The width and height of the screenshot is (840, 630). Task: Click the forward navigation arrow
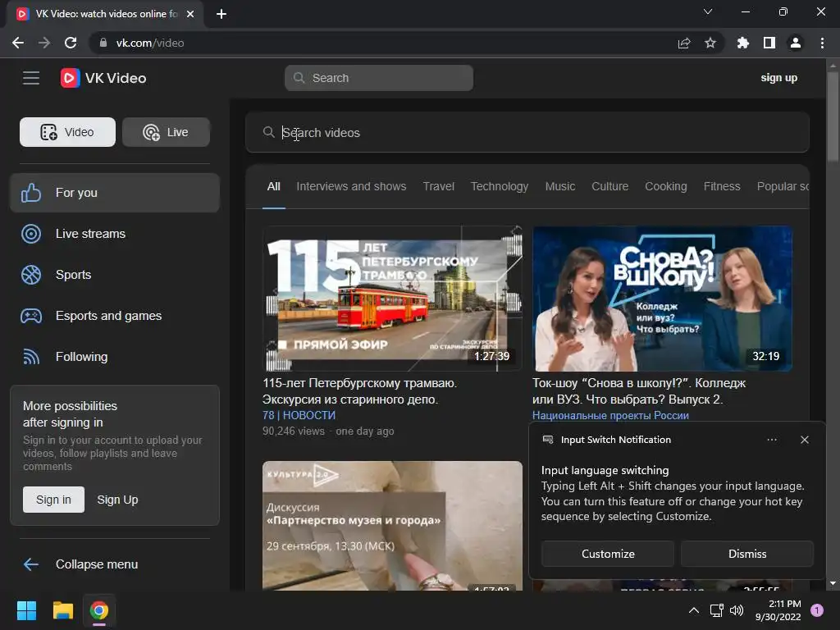click(44, 43)
